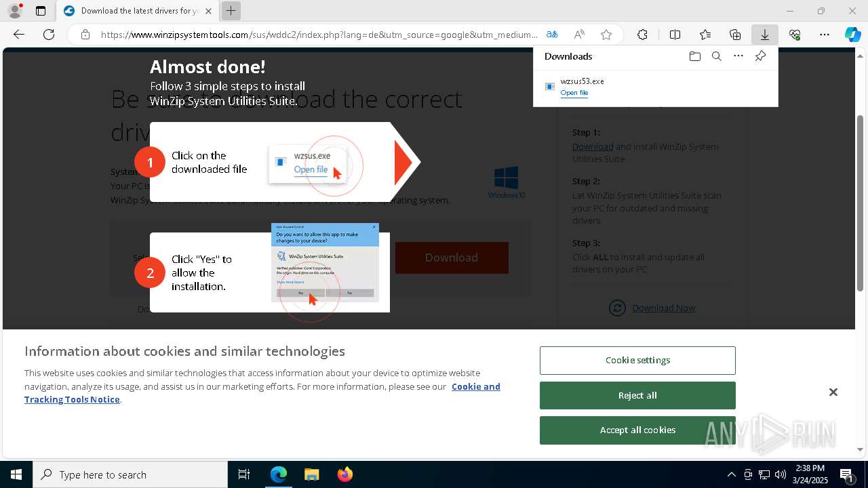Open Task View on taskbar

tap(244, 474)
